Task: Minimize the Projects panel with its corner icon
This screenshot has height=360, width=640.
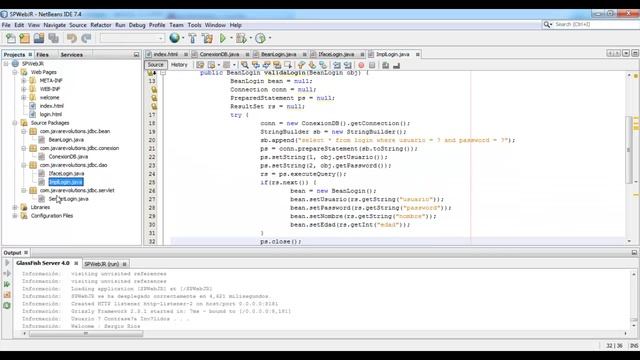Action: (136, 55)
